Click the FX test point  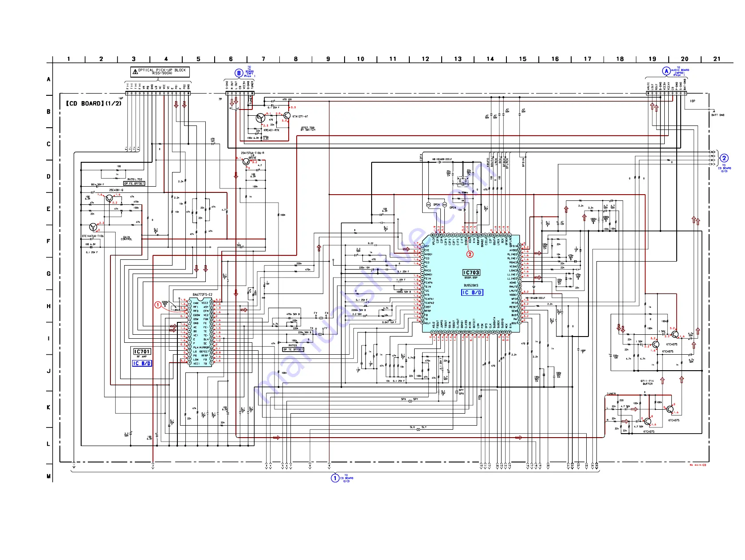coord(327,316)
